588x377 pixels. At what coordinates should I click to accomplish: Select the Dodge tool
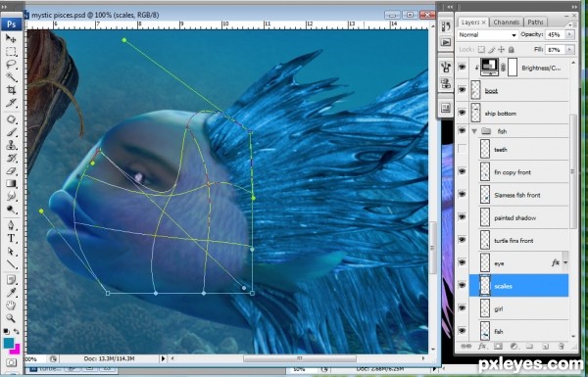tap(11, 210)
